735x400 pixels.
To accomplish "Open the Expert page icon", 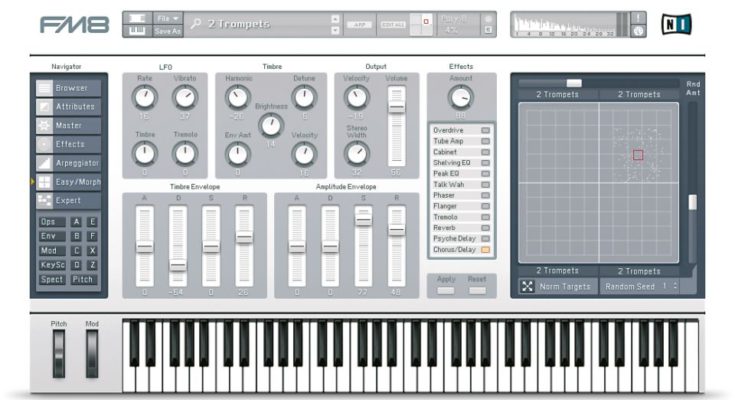I will [x=45, y=200].
